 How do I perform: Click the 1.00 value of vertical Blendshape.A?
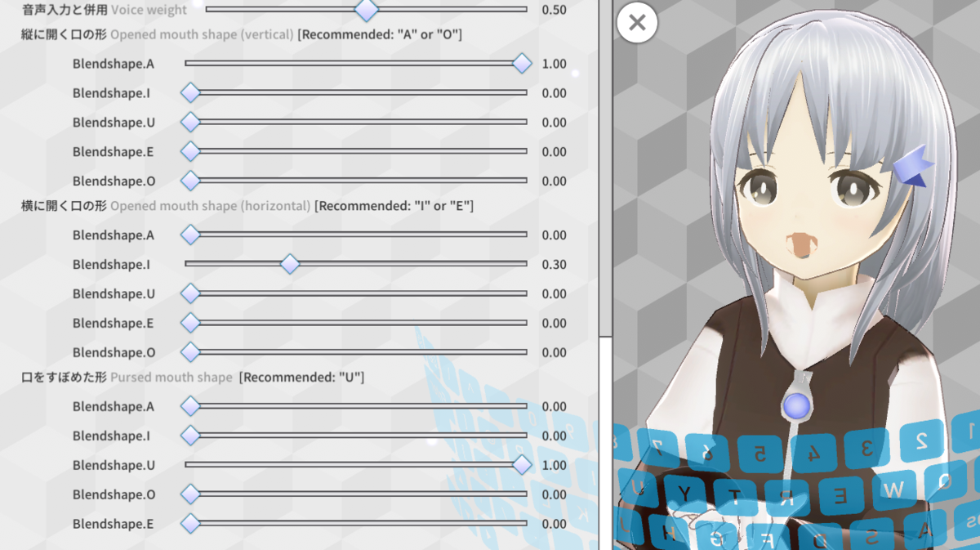(x=554, y=64)
